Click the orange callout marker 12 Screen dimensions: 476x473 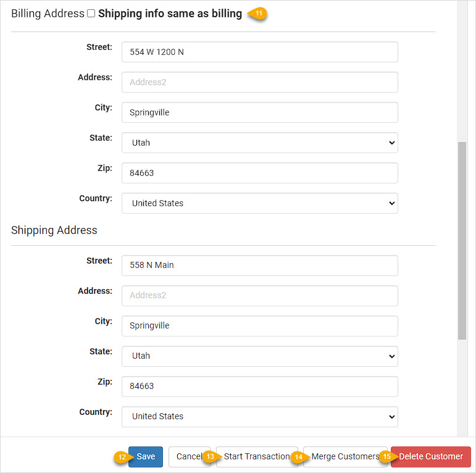(123, 456)
